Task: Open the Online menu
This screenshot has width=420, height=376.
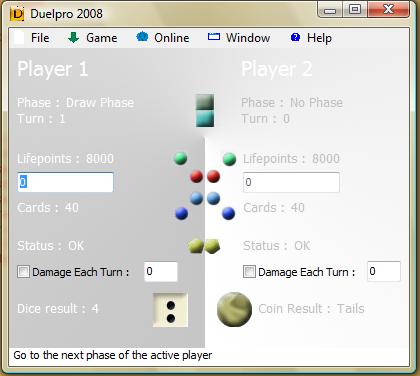Action: 163,38
